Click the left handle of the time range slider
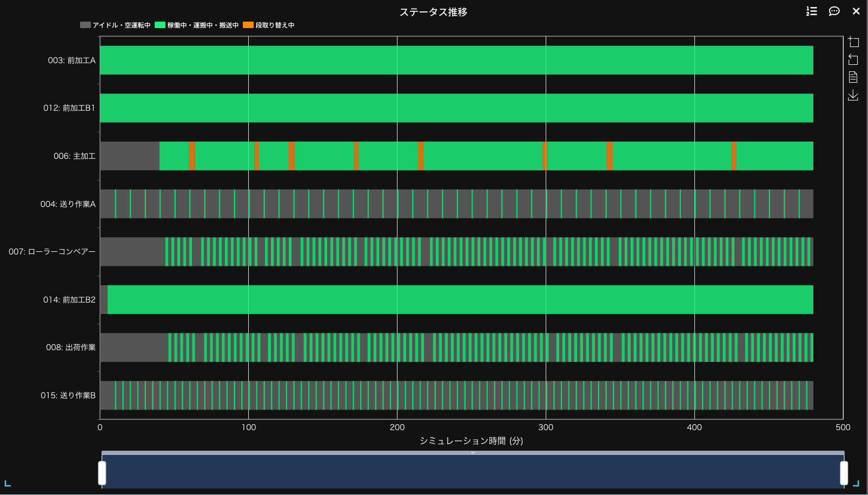The image size is (868, 495). point(102,473)
